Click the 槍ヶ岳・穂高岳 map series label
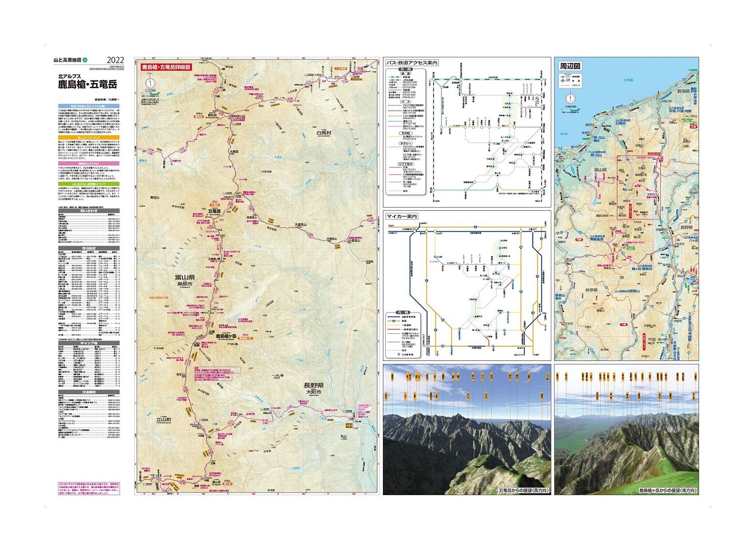756x552 pixels. (x=642, y=269)
